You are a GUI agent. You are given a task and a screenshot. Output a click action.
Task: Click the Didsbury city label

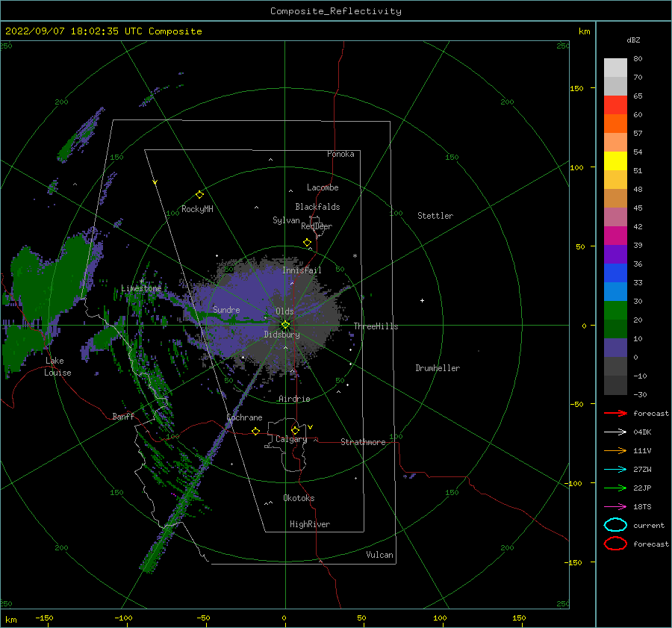(282, 335)
